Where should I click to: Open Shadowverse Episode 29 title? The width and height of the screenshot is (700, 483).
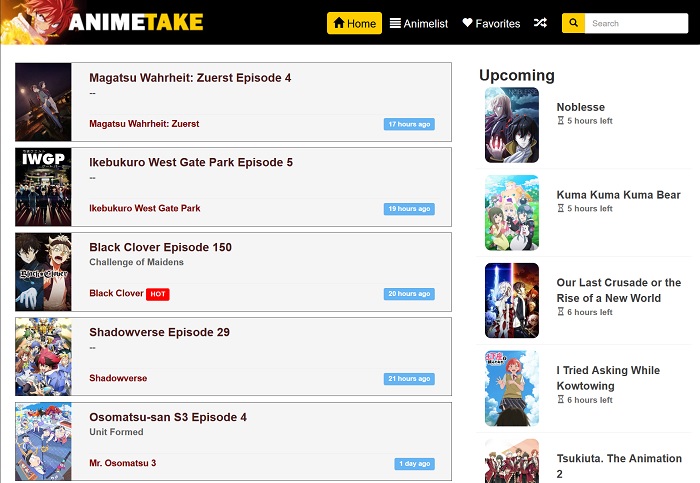pyautogui.click(x=159, y=332)
